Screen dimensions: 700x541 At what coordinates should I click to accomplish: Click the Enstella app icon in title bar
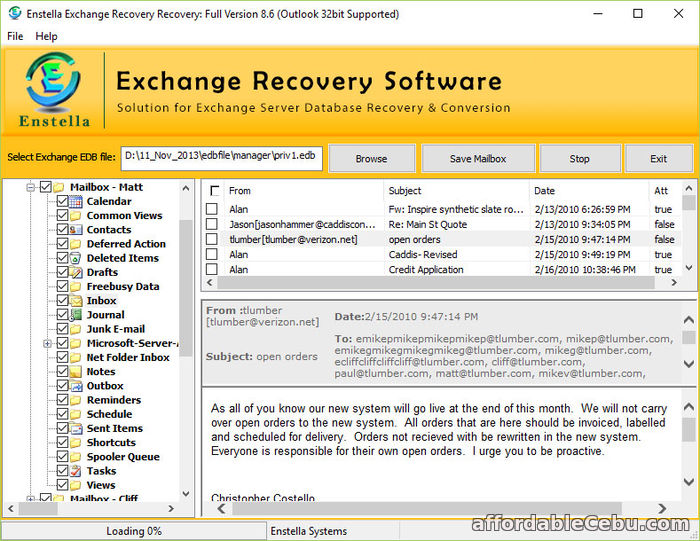tap(15, 13)
